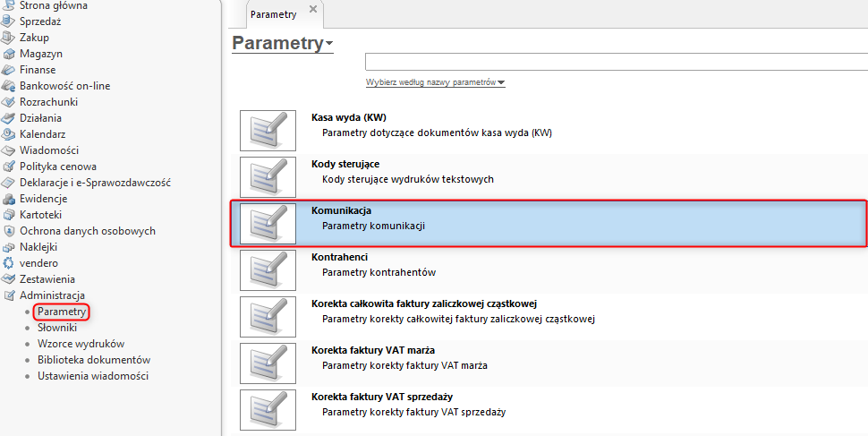
Task: Close the Parametry tab
Action: point(312,9)
